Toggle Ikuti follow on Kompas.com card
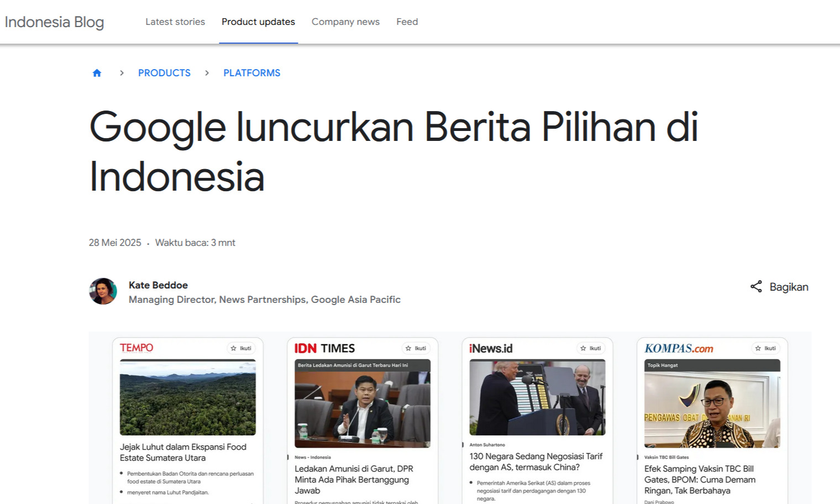 (x=765, y=348)
